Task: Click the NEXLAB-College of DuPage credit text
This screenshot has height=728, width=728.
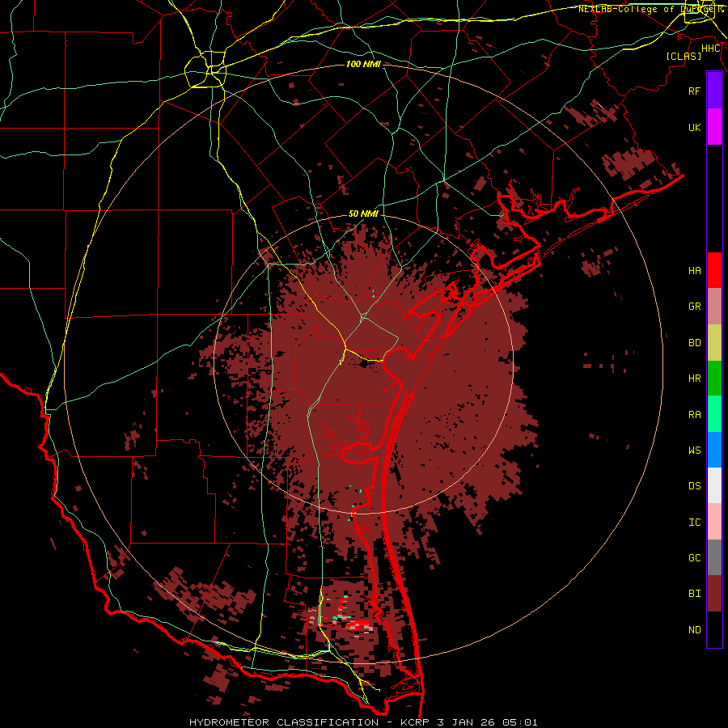Action: click(650, 9)
